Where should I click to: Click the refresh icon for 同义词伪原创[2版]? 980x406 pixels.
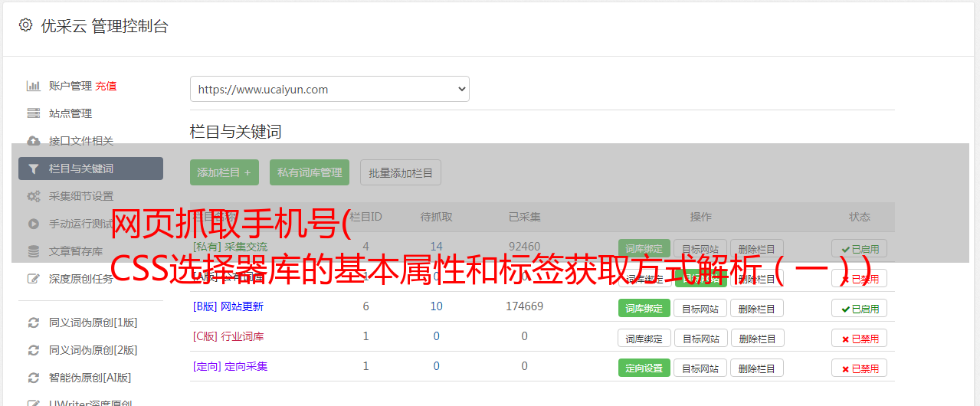click(34, 350)
